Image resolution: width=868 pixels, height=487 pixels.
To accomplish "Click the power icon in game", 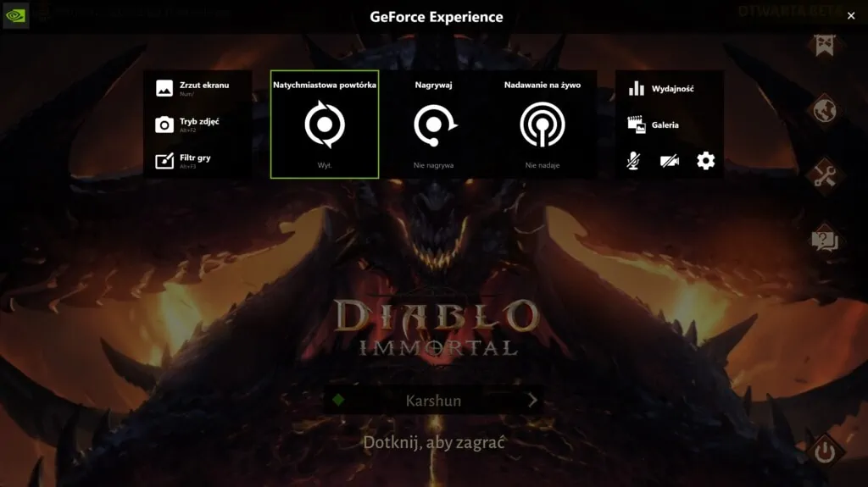I will [825, 451].
